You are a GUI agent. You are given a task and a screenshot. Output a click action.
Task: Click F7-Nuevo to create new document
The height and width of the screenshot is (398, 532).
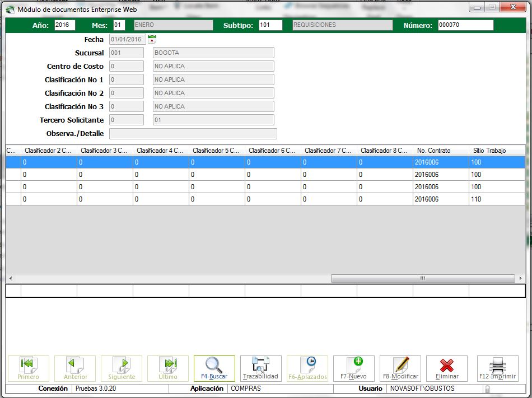click(x=353, y=368)
